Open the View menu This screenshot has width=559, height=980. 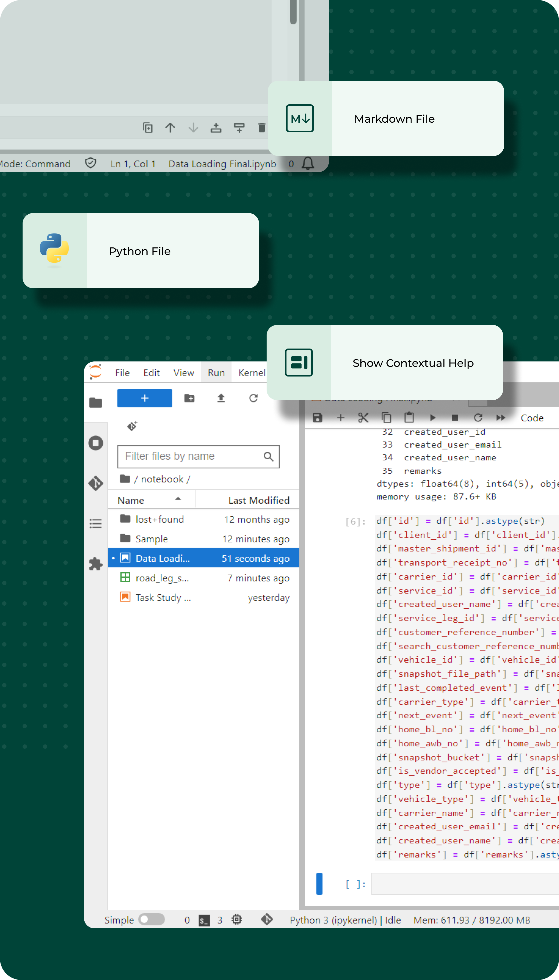(x=184, y=373)
